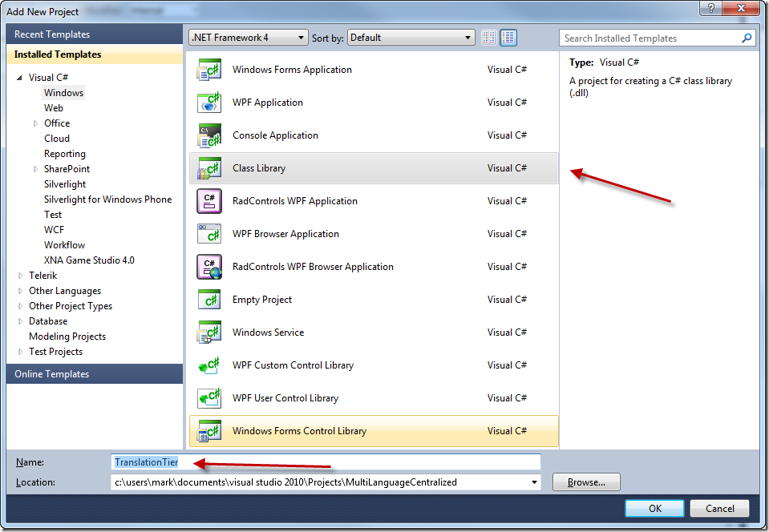
Task: Select the Cloud category
Action: (57, 138)
